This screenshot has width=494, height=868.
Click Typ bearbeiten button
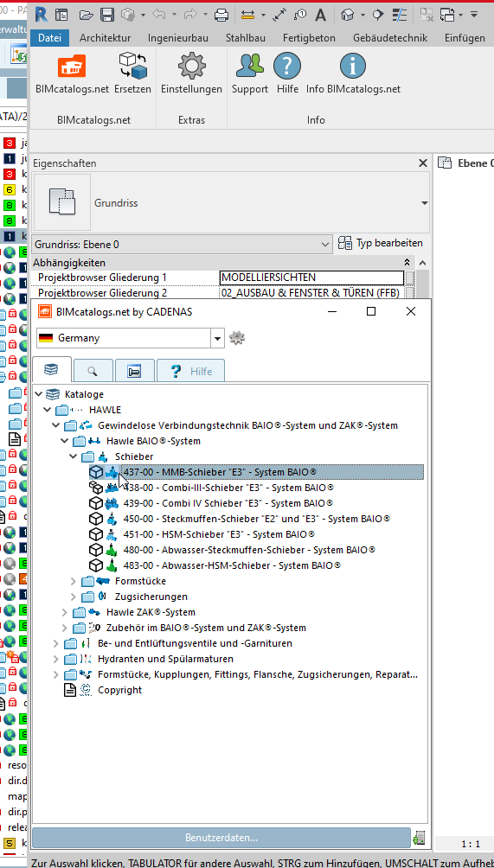[381, 243]
